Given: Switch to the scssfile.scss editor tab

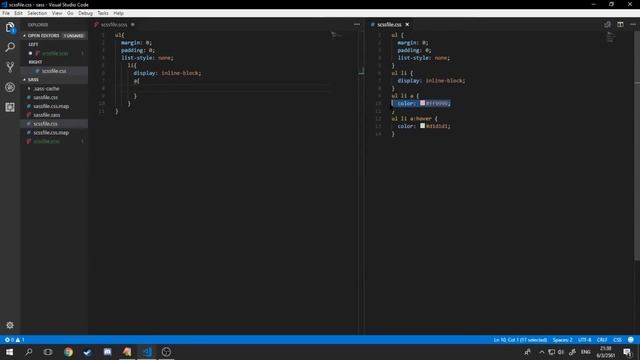Looking at the screenshot, I should [114, 24].
